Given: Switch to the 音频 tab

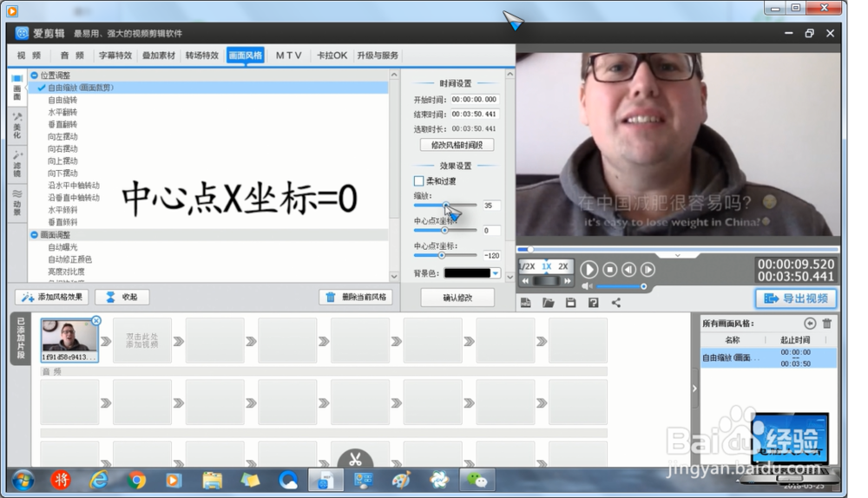Looking at the screenshot, I should point(72,56).
